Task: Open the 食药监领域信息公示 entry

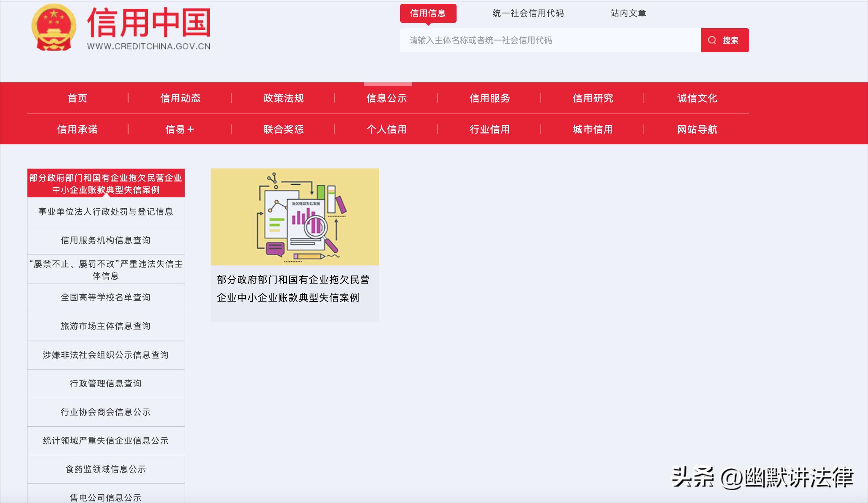Action: coord(106,470)
